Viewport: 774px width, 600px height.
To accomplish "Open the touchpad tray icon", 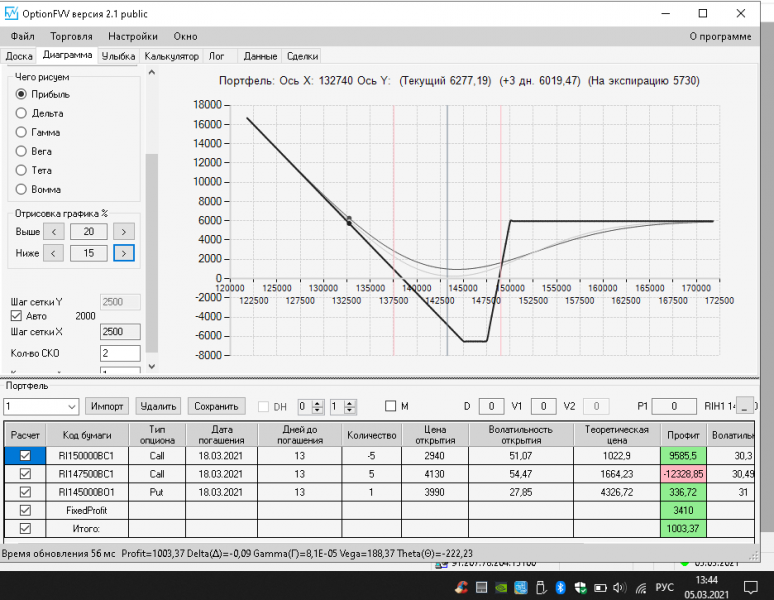I will [481, 587].
